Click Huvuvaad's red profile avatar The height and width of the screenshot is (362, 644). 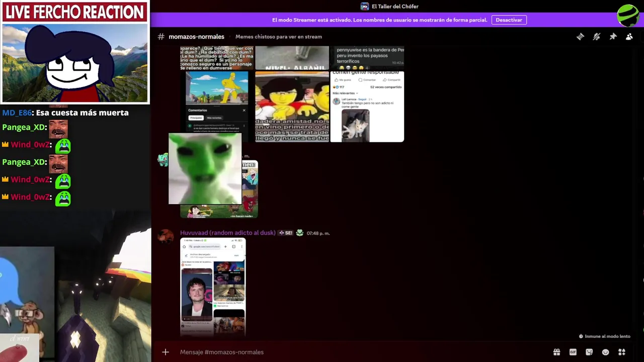166,236
